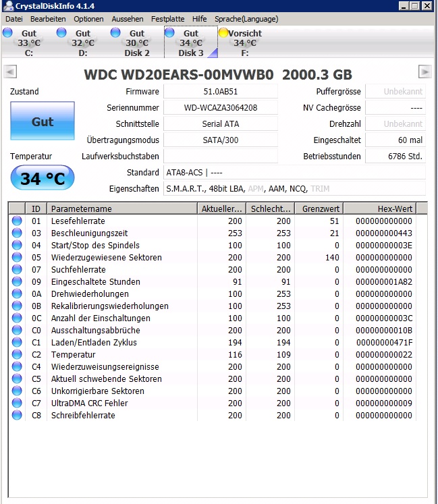438x504 pixels.
Task: Open the Hilfe menu
Action: (199, 19)
